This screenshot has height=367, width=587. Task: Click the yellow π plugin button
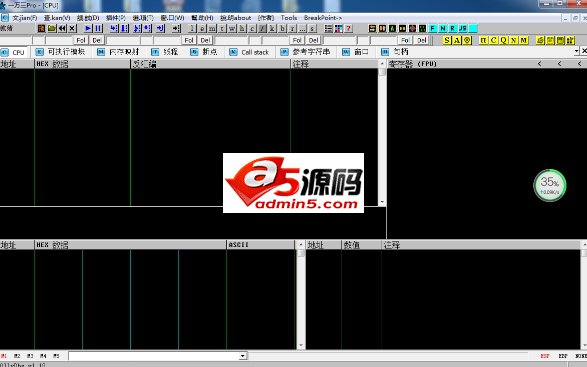[x=483, y=40]
